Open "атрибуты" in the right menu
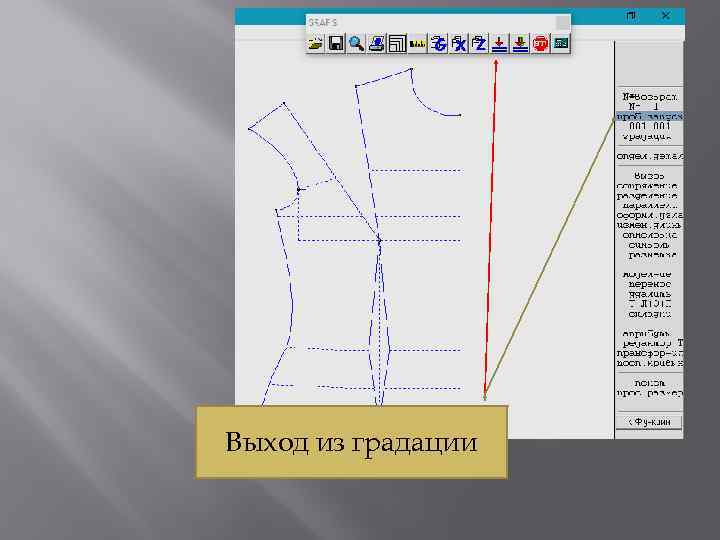The image size is (720, 540). [x=646, y=333]
